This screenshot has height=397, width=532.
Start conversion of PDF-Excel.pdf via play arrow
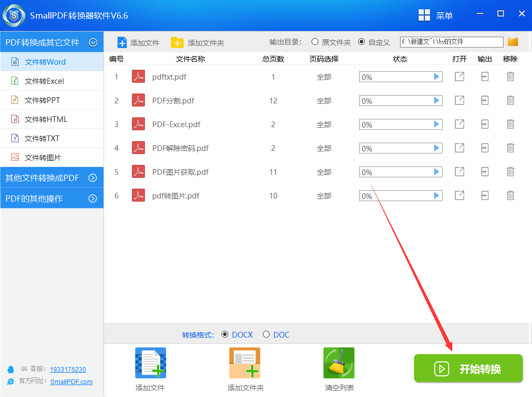point(437,124)
